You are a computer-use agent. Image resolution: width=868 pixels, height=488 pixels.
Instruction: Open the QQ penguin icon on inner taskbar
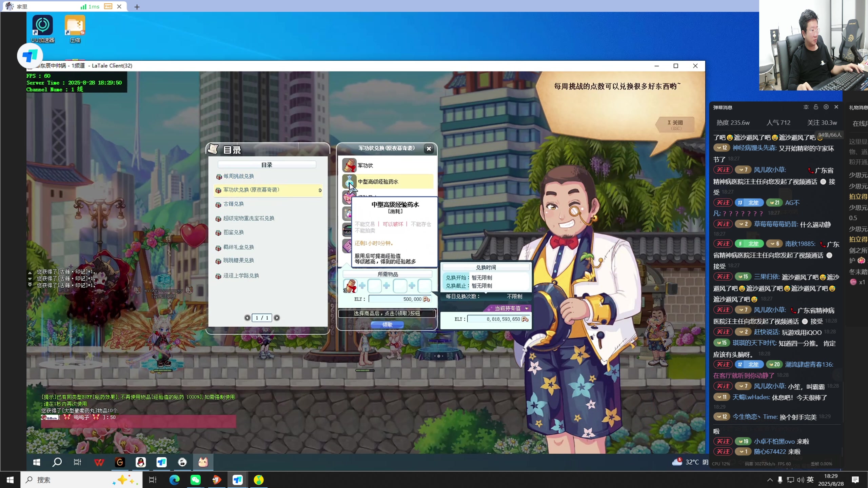point(141,462)
